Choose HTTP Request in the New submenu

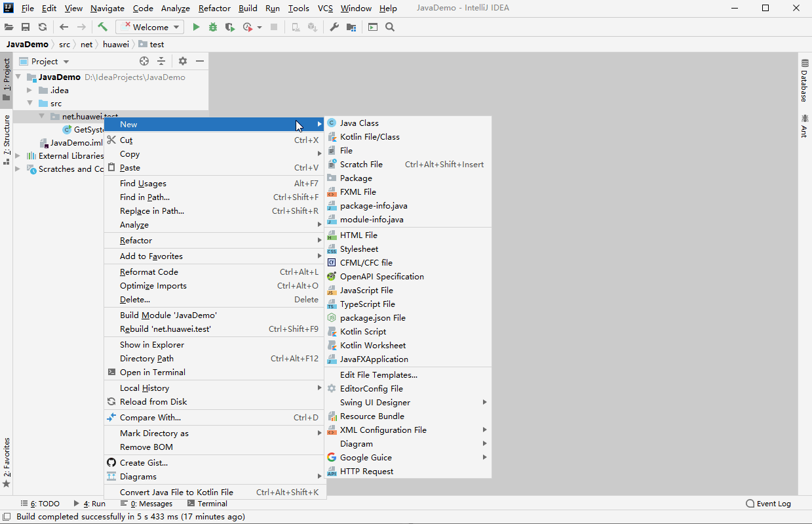408,472
